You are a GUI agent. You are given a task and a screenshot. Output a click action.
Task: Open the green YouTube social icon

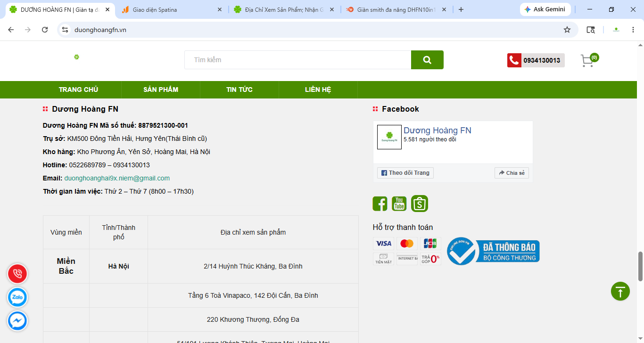(x=399, y=204)
